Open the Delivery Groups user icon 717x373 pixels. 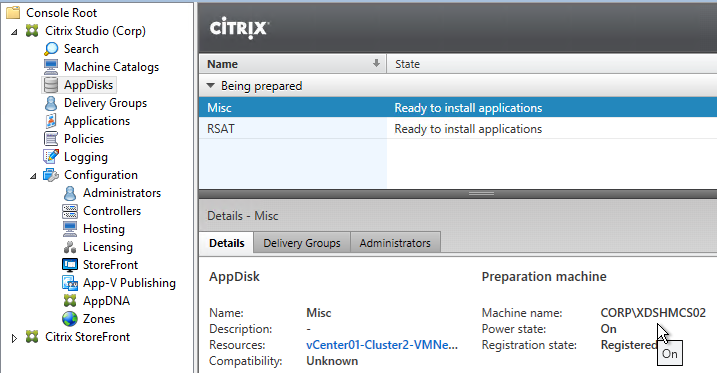(51, 103)
